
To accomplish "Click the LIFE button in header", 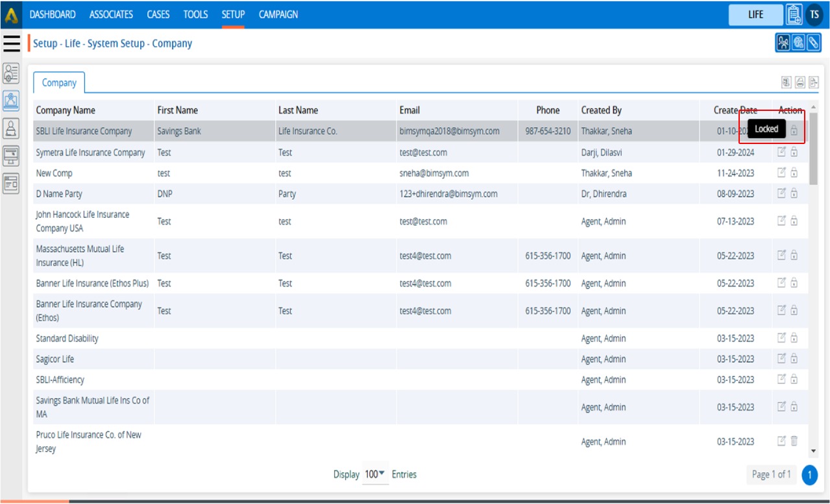I will pos(755,14).
